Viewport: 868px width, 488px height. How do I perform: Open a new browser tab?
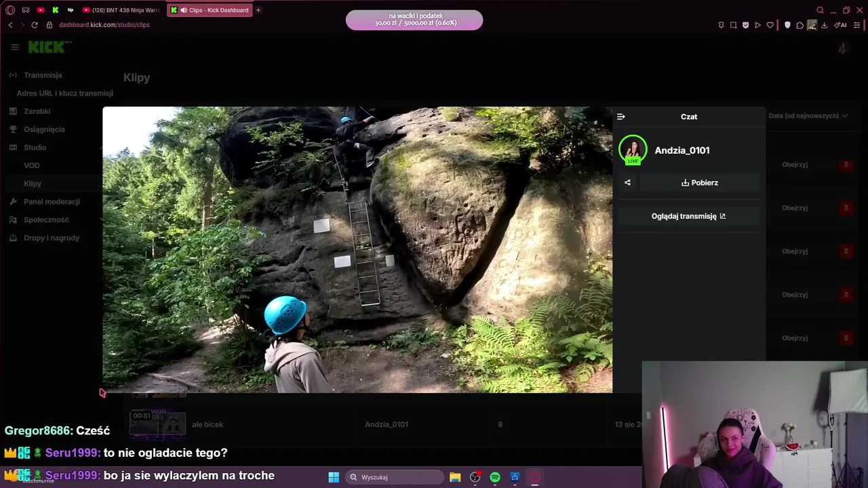[x=258, y=10]
